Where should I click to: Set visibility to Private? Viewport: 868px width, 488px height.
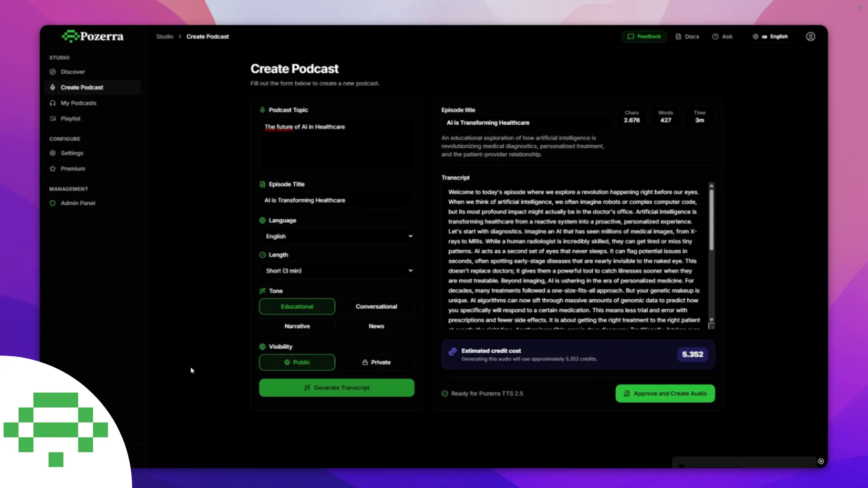(376, 362)
